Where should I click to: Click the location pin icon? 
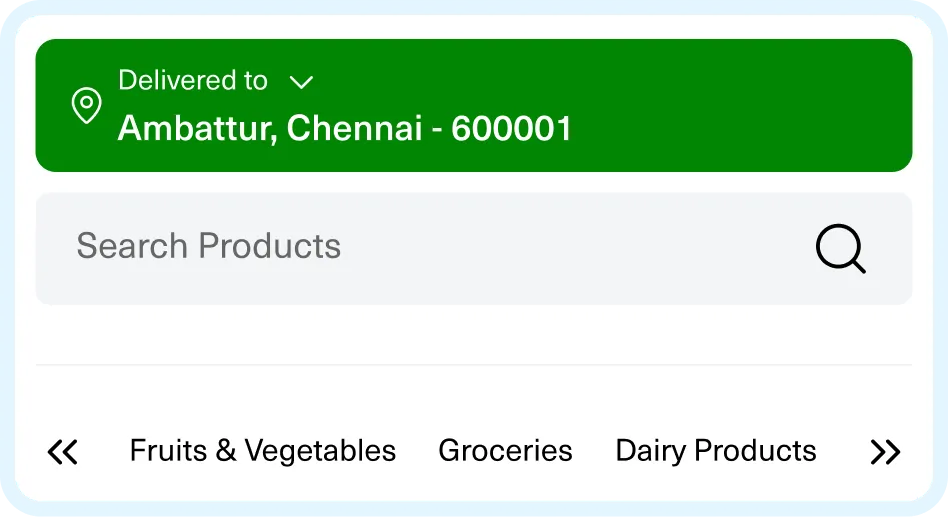87,105
